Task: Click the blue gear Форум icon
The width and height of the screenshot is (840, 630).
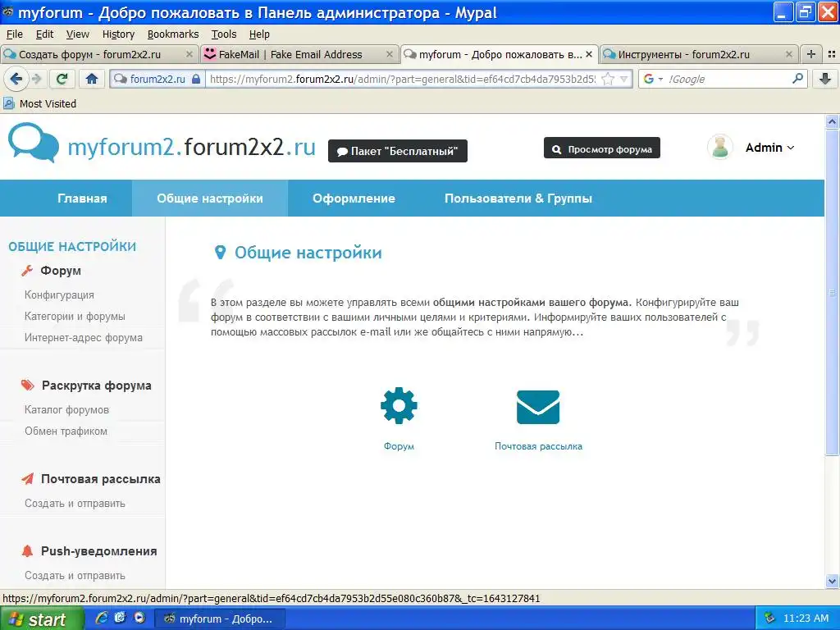Action: (x=399, y=405)
